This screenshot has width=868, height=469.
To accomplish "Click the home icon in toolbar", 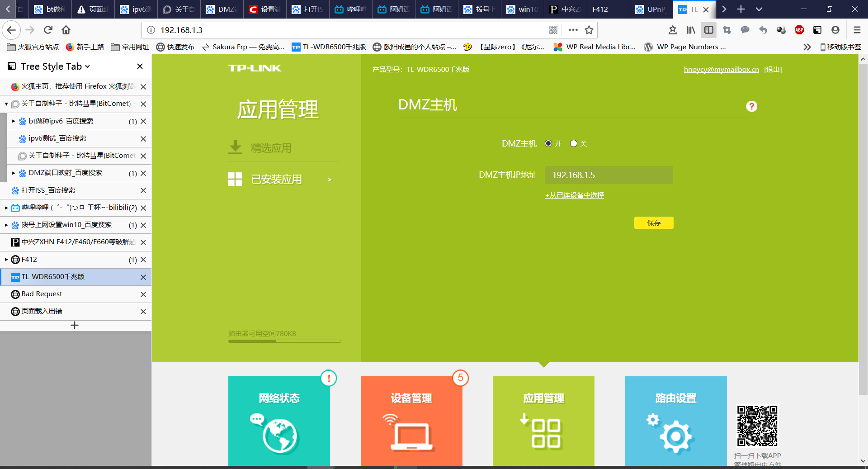I will pyautogui.click(x=66, y=30).
